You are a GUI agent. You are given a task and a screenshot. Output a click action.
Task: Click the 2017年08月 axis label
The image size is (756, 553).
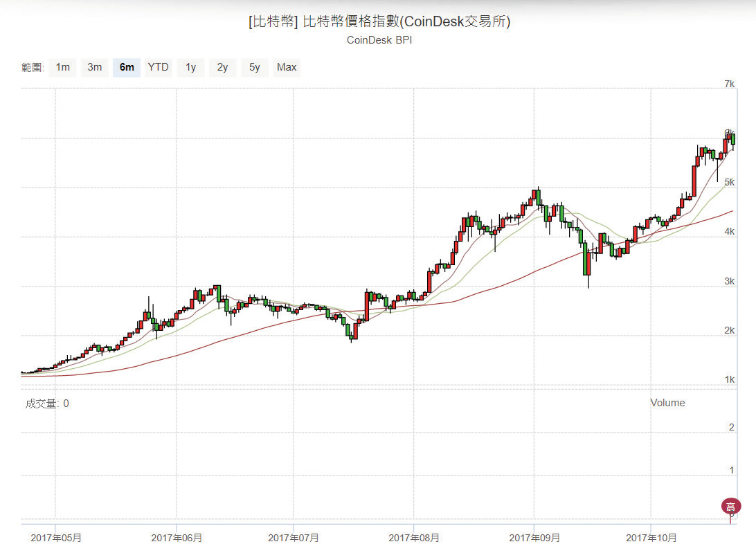(x=414, y=537)
